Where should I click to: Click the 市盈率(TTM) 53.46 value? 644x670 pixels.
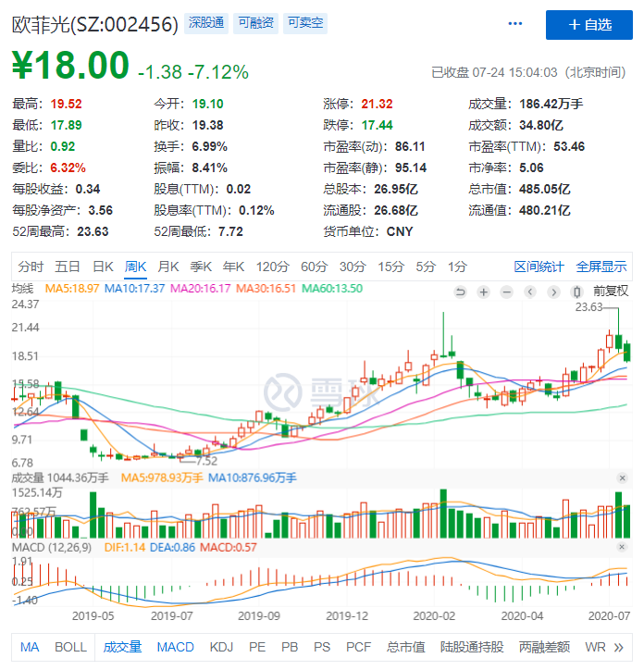coord(569,146)
